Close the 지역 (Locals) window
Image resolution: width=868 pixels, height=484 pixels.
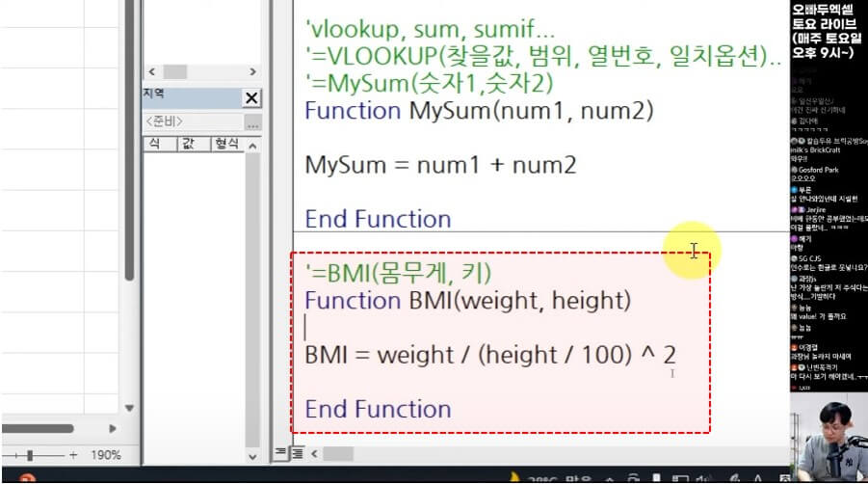(251, 98)
